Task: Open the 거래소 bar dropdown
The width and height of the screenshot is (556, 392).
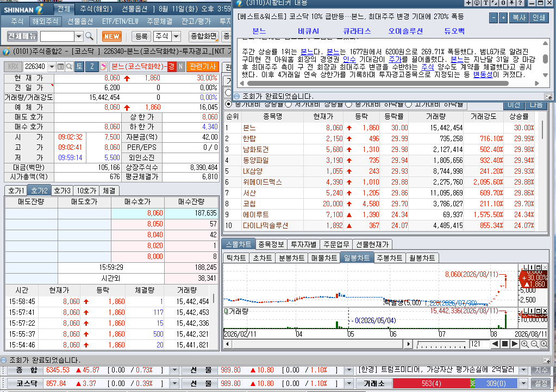Action: coord(524,383)
